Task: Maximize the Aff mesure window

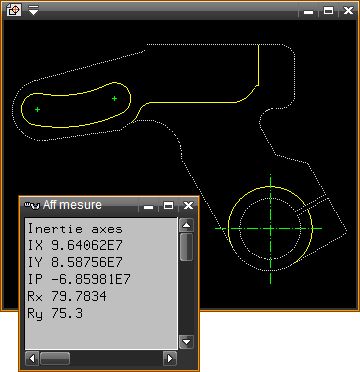Action: (x=168, y=205)
